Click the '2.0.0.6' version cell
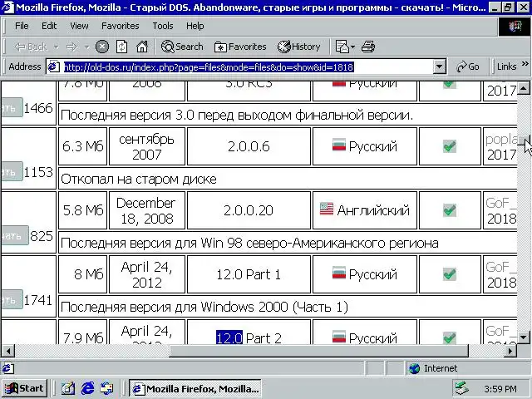The width and height of the screenshot is (532, 399). coord(249,146)
